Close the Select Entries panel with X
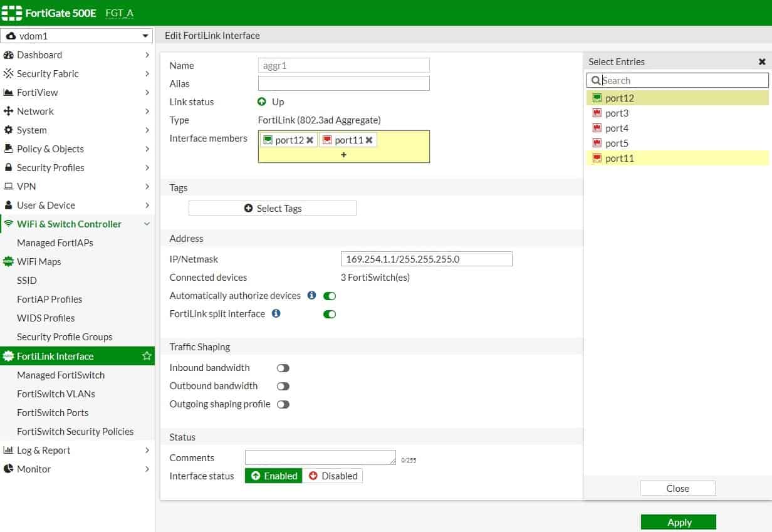The width and height of the screenshot is (772, 532). 762,61
